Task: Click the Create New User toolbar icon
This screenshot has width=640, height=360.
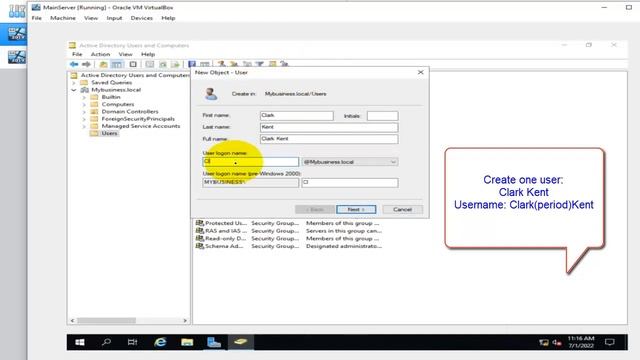Action: [222, 64]
